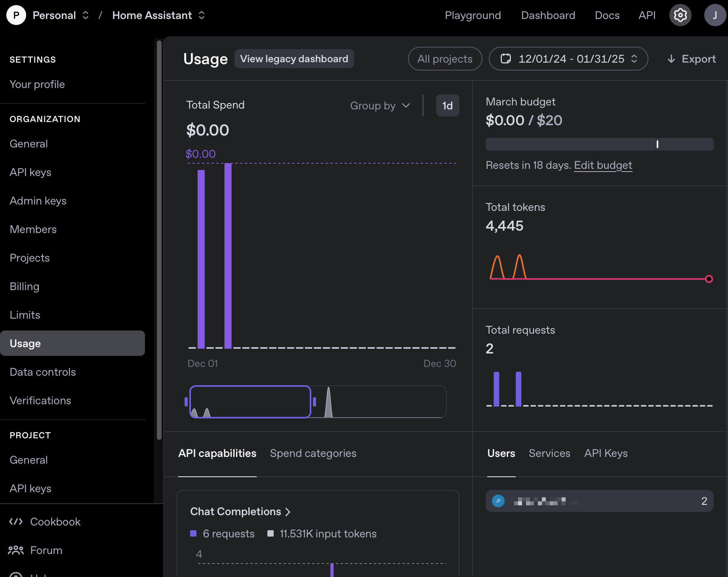Open the Home Assistant project switcher
This screenshot has height=577, width=728.
tap(202, 15)
